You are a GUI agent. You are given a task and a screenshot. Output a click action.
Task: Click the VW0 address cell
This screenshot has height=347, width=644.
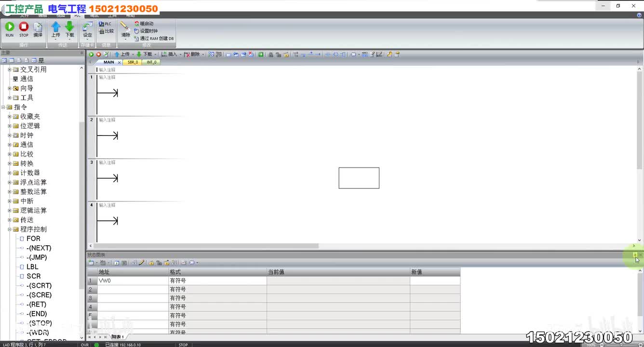click(133, 280)
